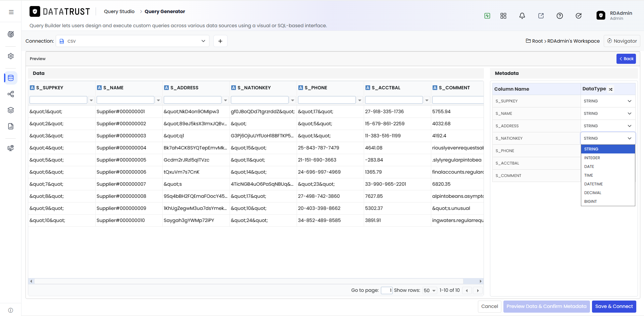Click the Cancel button
This screenshot has width=644, height=316.
tap(490, 307)
